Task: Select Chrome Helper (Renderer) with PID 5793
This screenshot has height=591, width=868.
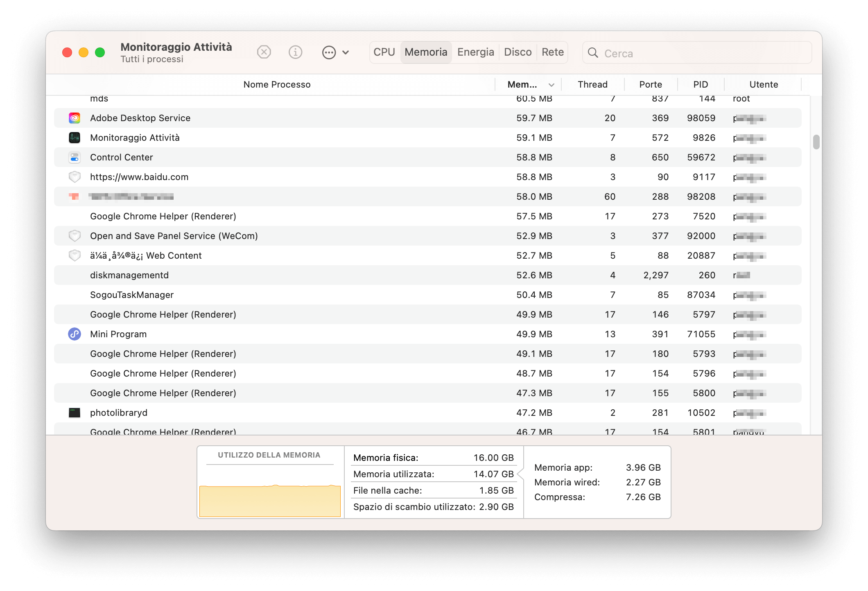Action: click(427, 354)
